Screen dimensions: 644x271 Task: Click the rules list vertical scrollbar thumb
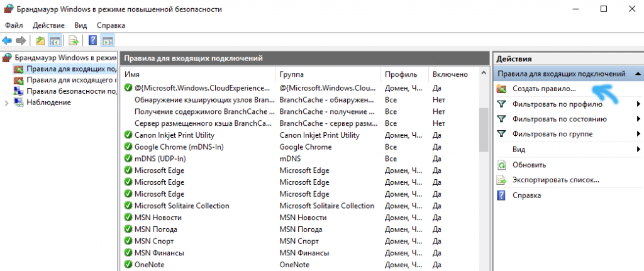pyautogui.click(x=484, y=130)
